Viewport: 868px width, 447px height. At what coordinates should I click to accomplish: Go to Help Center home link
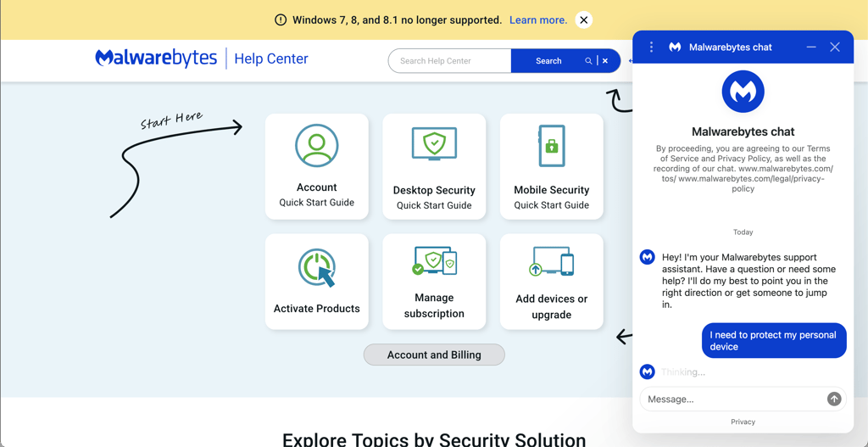(271, 59)
